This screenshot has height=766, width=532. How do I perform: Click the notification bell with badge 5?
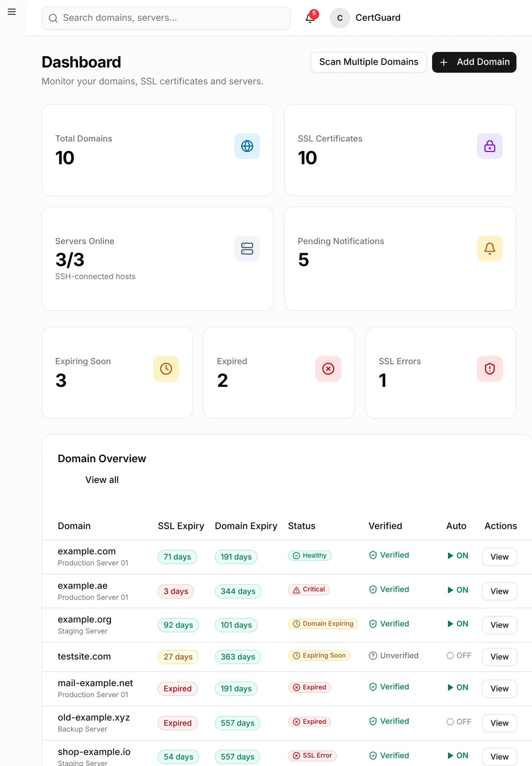310,18
